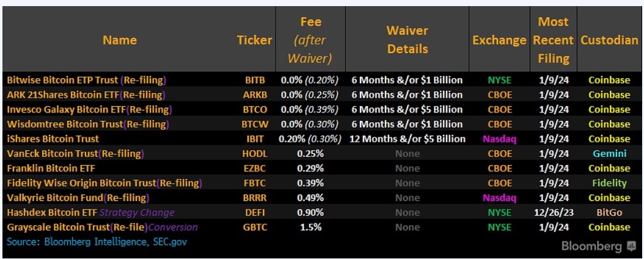Click the Bloomberg logo icon
Image resolution: width=644 pixels, height=259 pixels.
(x=631, y=246)
